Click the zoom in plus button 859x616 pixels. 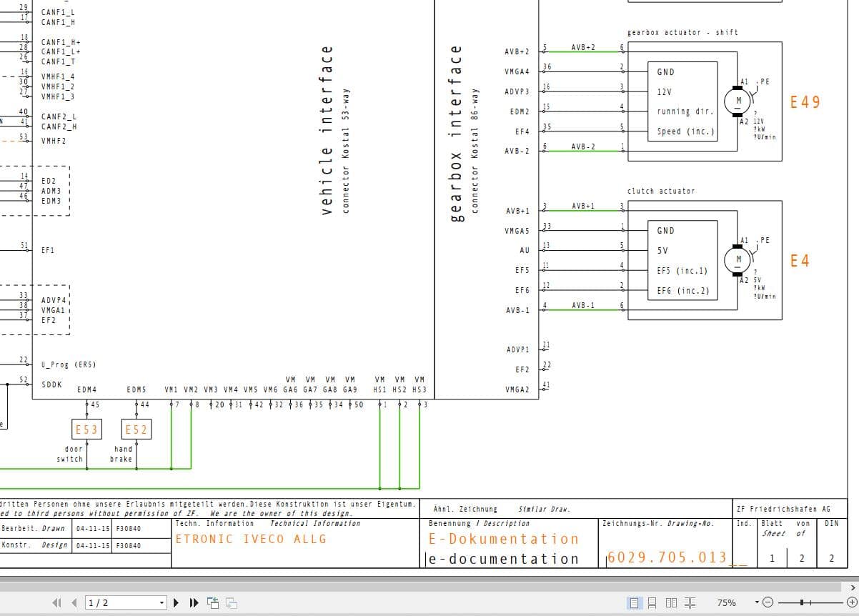coord(851,603)
